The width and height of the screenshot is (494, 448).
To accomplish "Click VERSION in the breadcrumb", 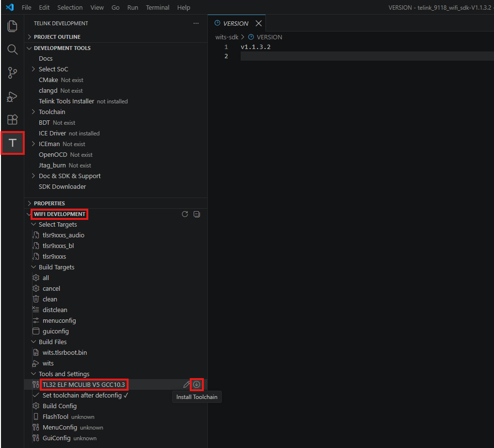I will tap(269, 37).
